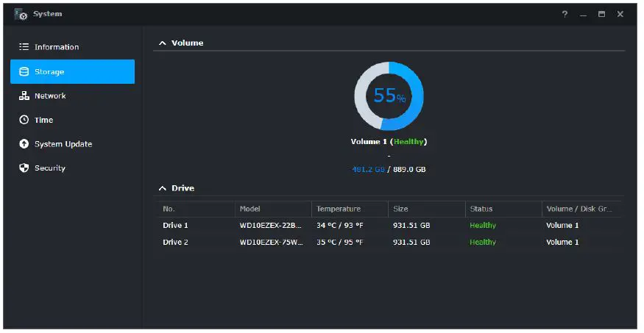Select the Drive 1 row label
Screen dimensions: 644x333
point(175,226)
